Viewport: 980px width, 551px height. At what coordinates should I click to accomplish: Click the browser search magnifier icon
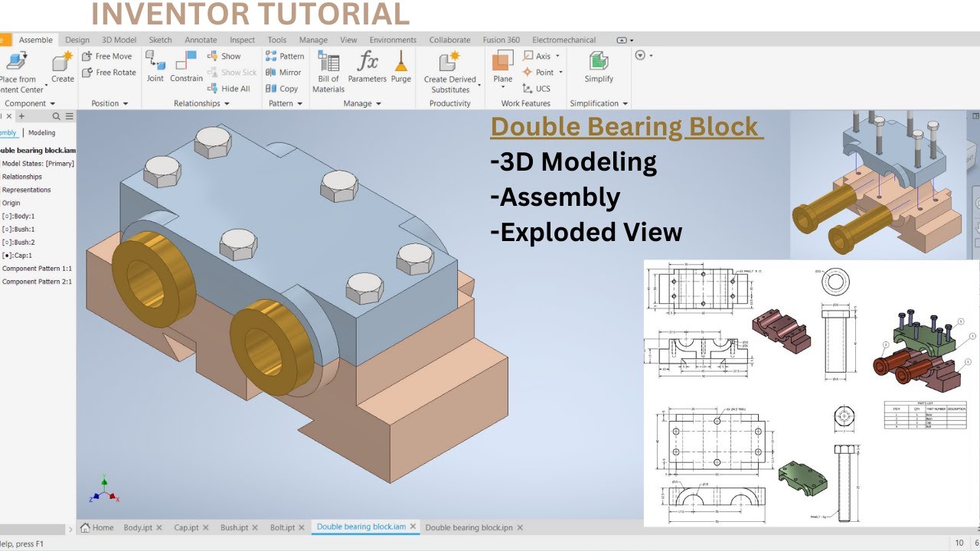click(56, 116)
